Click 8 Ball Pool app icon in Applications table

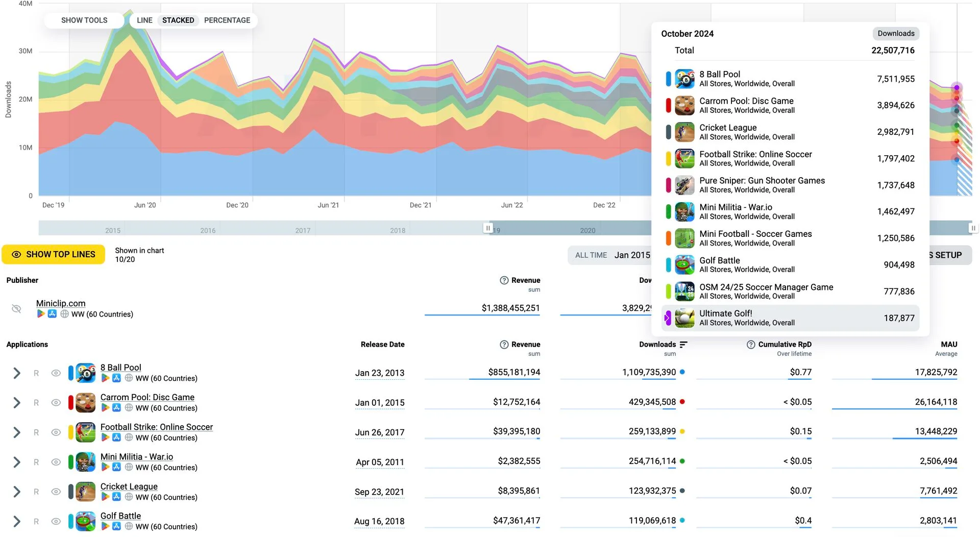click(86, 373)
